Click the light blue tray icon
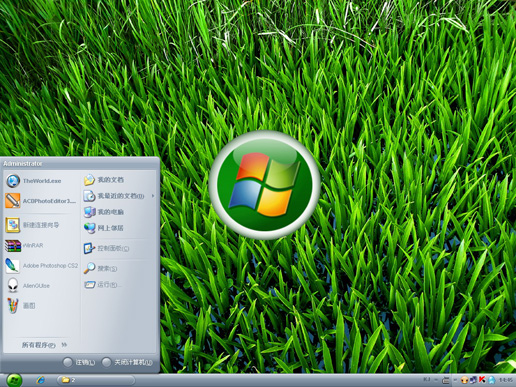 [491, 380]
